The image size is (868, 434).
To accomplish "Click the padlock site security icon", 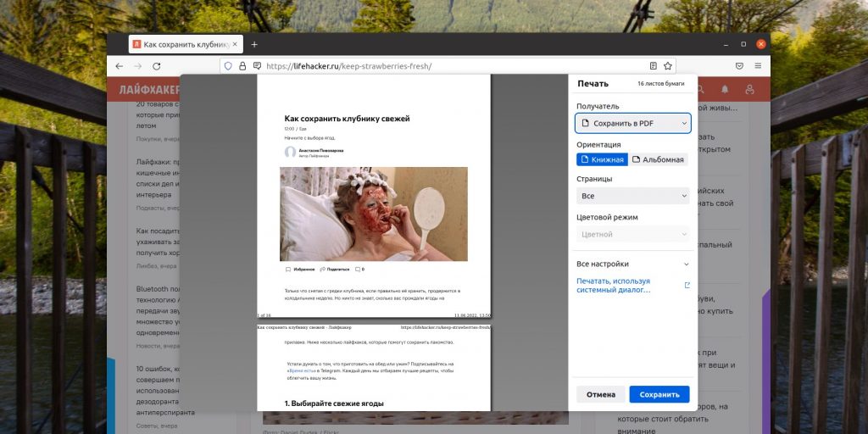I will pyautogui.click(x=242, y=66).
